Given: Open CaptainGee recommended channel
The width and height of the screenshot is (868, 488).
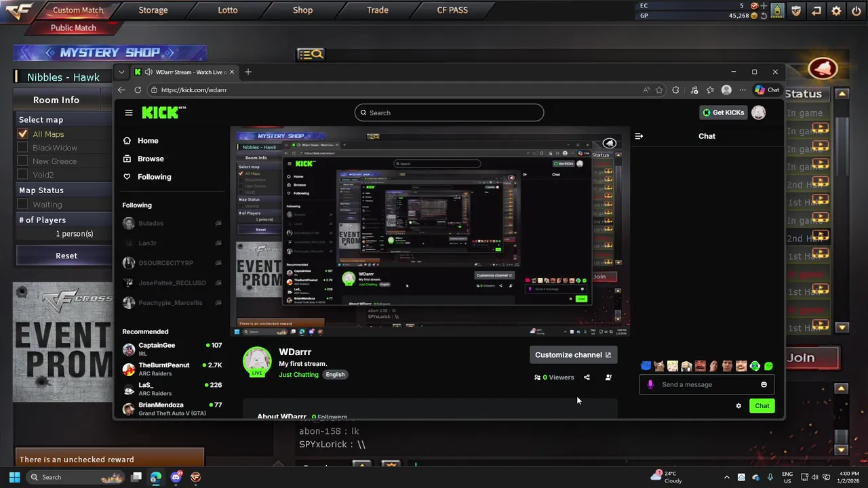Looking at the screenshot, I should click(x=172, y=349).
